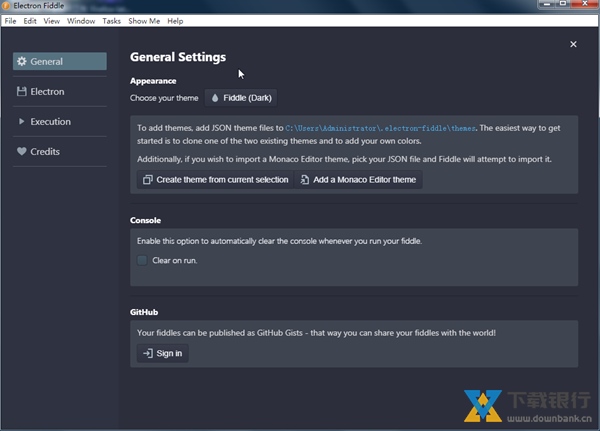600x431 pixels.
Task: Click the play arrow icon beside Execution
Action: tap(22, 122)
